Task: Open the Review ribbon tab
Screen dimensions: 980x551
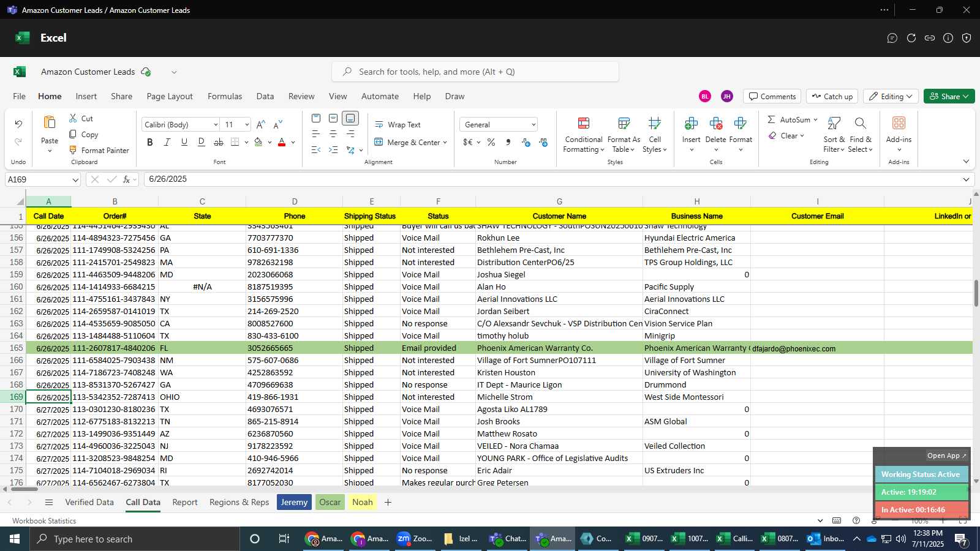Action: (301, 96)
